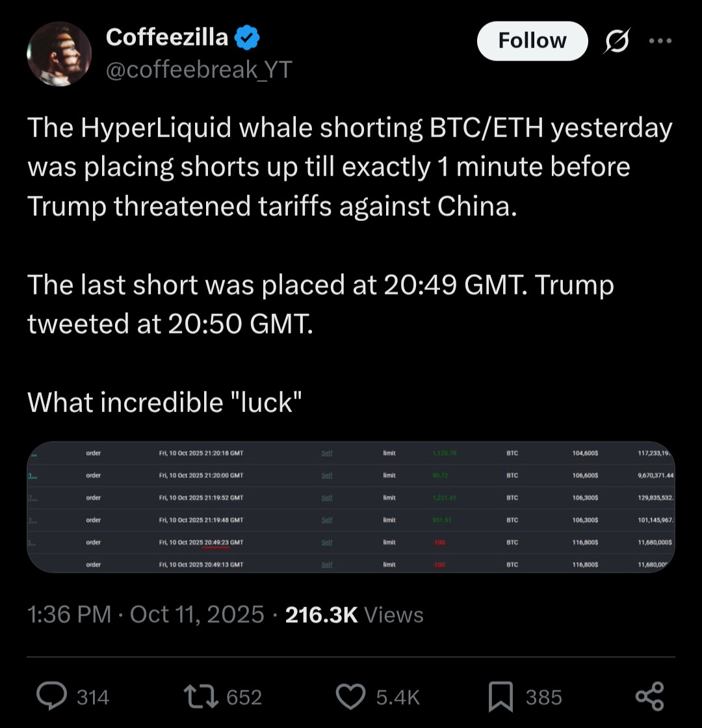Bookmark this tweet using the bookmark icon
This screenshot has height=728, width=702.
(500, 696)
